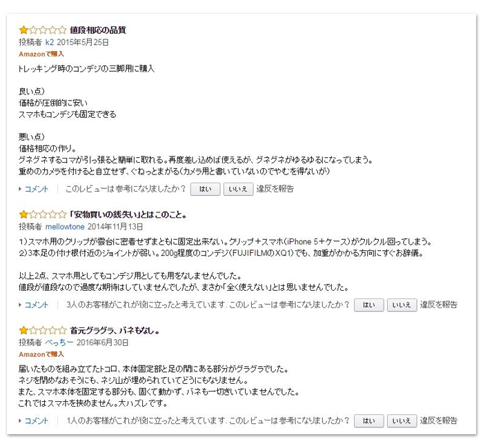Click the Amazonで購入 label on k2's review
The image size is (483, 448).
click(41, 54)
